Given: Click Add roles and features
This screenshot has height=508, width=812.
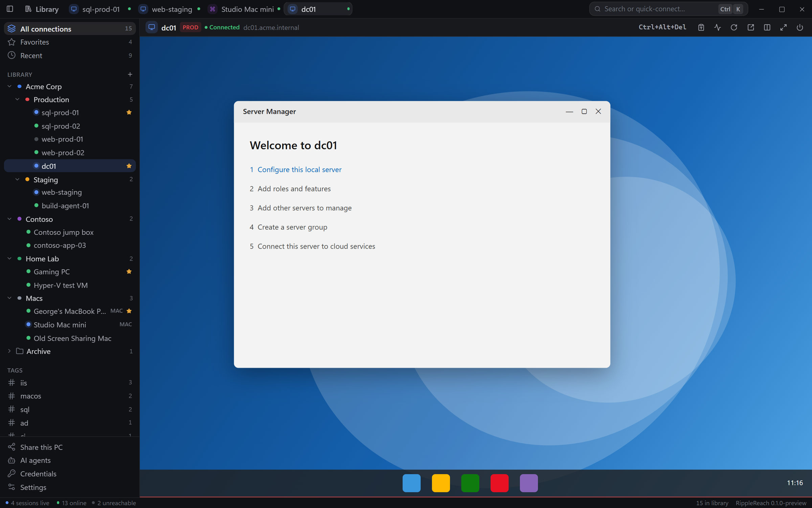Looking at the screenshot, I should 294,189.
